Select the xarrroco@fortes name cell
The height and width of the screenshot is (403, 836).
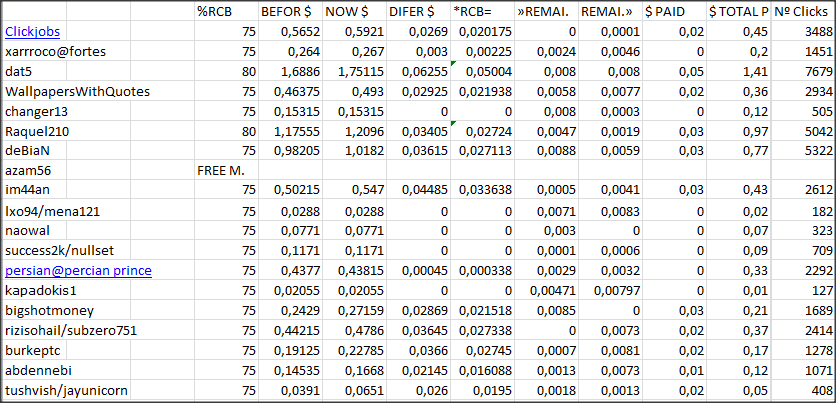(55, 52)
